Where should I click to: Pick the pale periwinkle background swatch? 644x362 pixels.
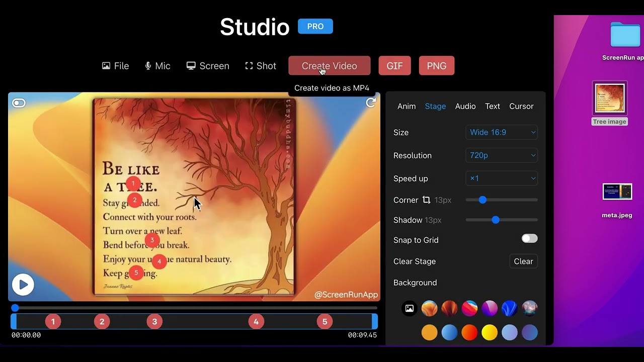[510, 332]
